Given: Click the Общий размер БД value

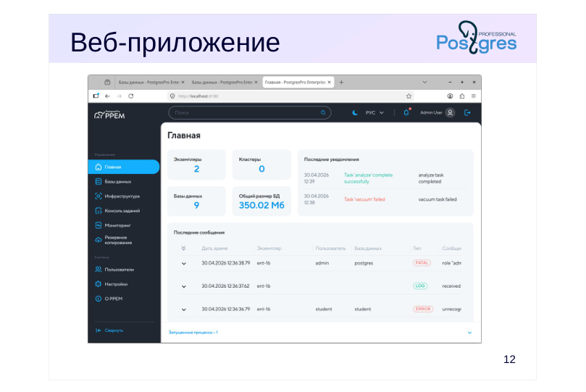Looking at the screenshot, I should pos(261,205).
